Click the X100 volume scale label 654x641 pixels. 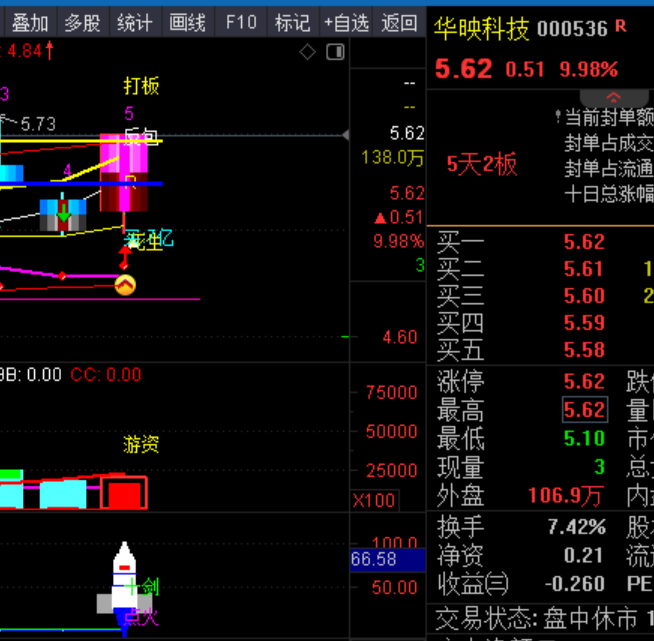(x=374, y=500)
